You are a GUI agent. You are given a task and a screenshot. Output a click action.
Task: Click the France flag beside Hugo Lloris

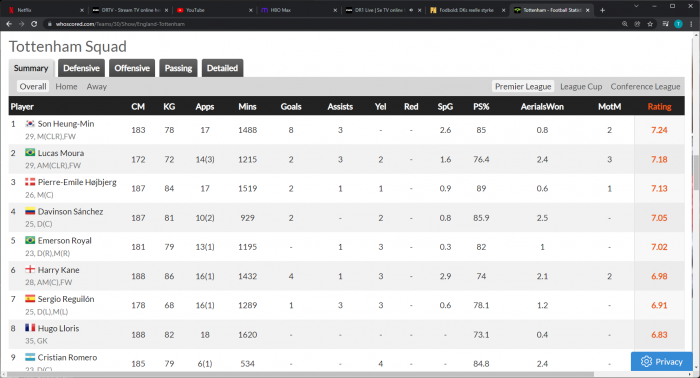30,328
